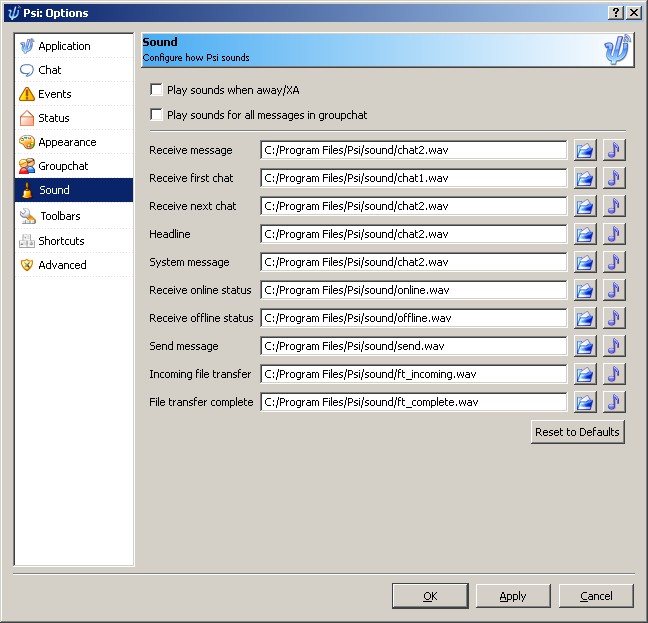Edit the Receive offline status sound path
This screenshot has width=648, height=623.
click(414, 318)
